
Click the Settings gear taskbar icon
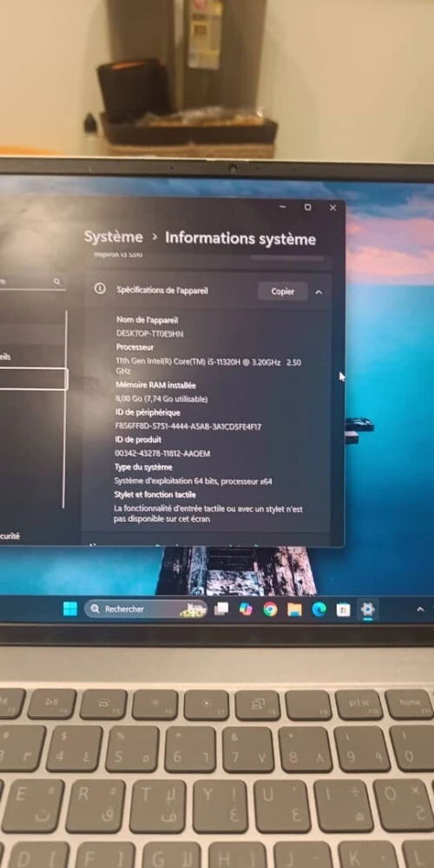[367, 609]
